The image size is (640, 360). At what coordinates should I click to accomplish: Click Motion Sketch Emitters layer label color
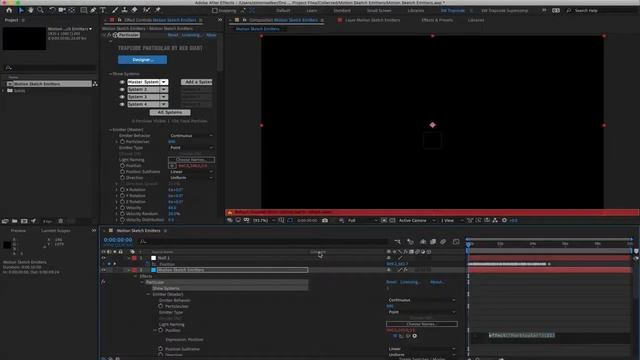pyautogui.click(x=134, y=270)
